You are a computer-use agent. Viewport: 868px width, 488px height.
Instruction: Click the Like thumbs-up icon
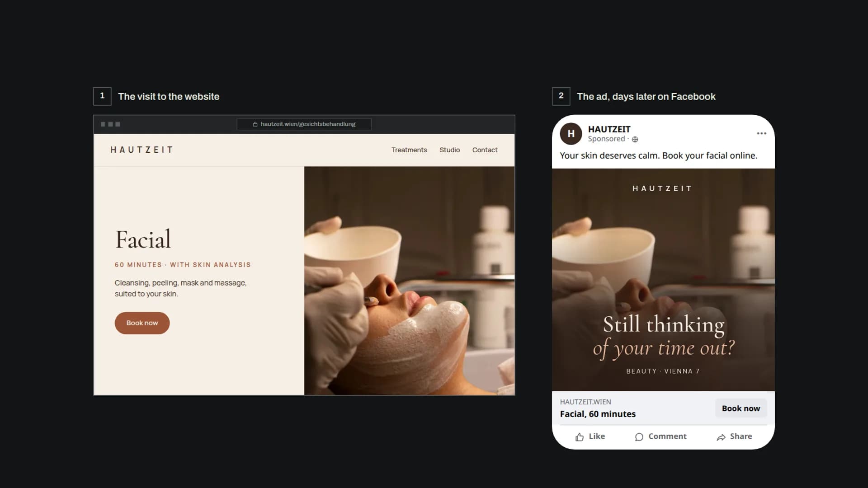(580, 437)
